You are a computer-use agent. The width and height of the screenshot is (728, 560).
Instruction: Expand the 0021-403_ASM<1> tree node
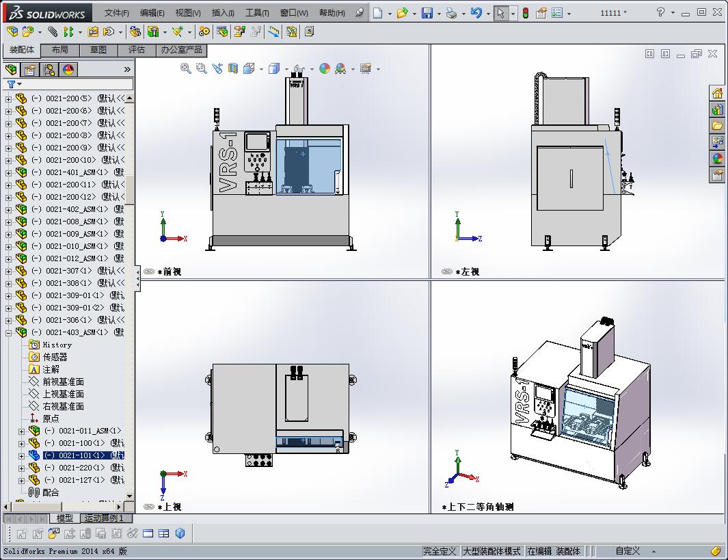click(x=9, y=333)
